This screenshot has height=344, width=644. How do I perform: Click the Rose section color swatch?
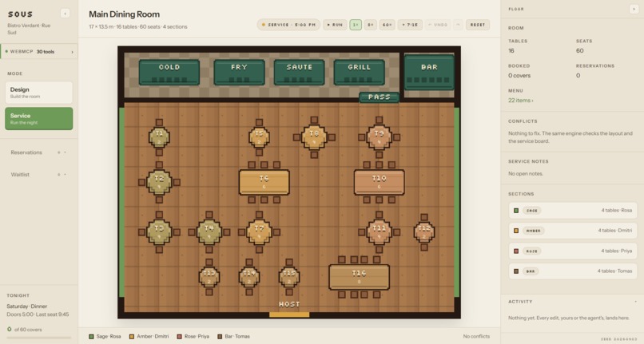[516, 251]
